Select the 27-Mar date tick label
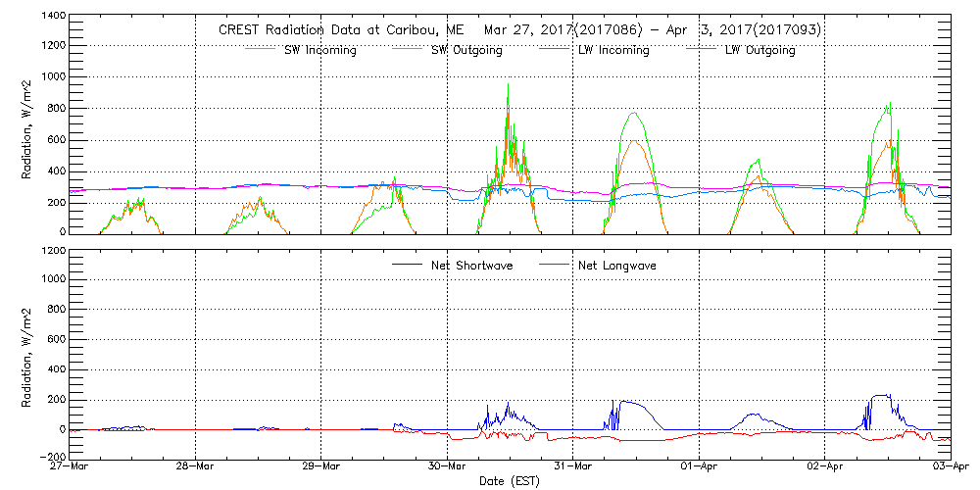 [70, 467]
